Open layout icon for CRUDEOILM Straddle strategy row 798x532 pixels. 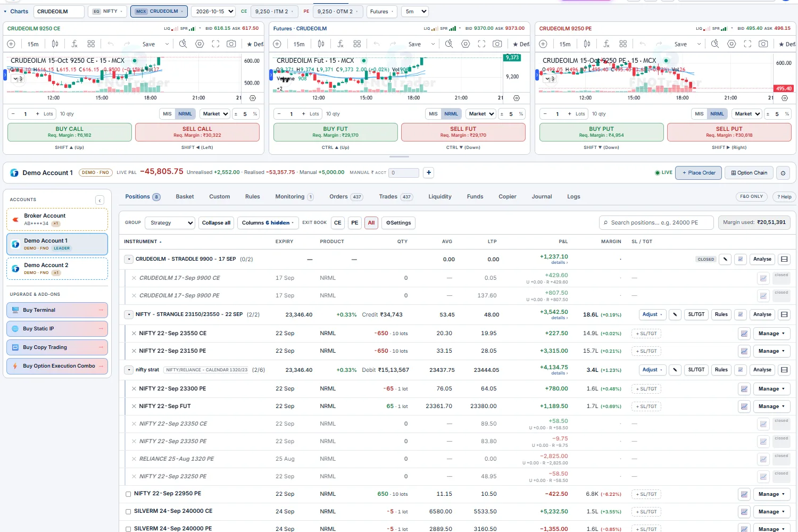784,259
